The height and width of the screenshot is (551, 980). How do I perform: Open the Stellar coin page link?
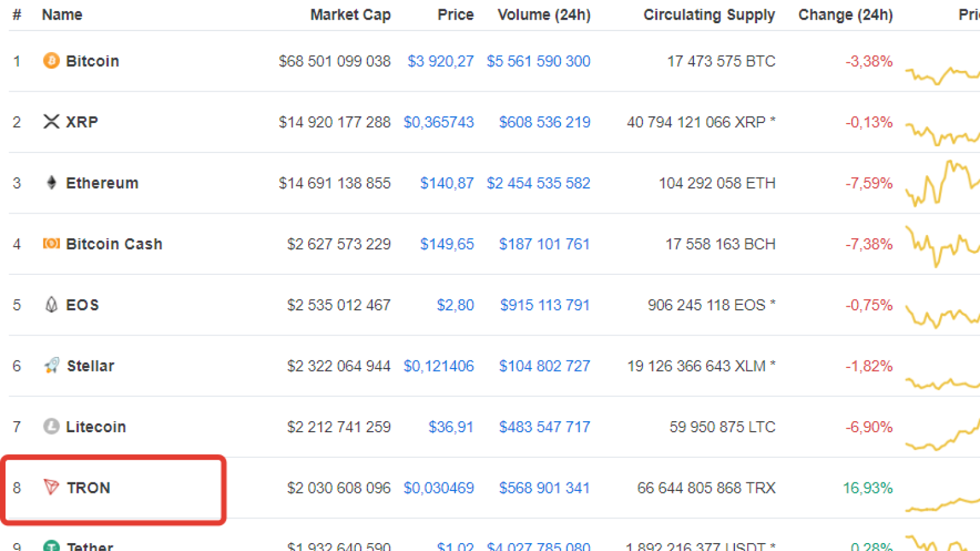[91, 365]
